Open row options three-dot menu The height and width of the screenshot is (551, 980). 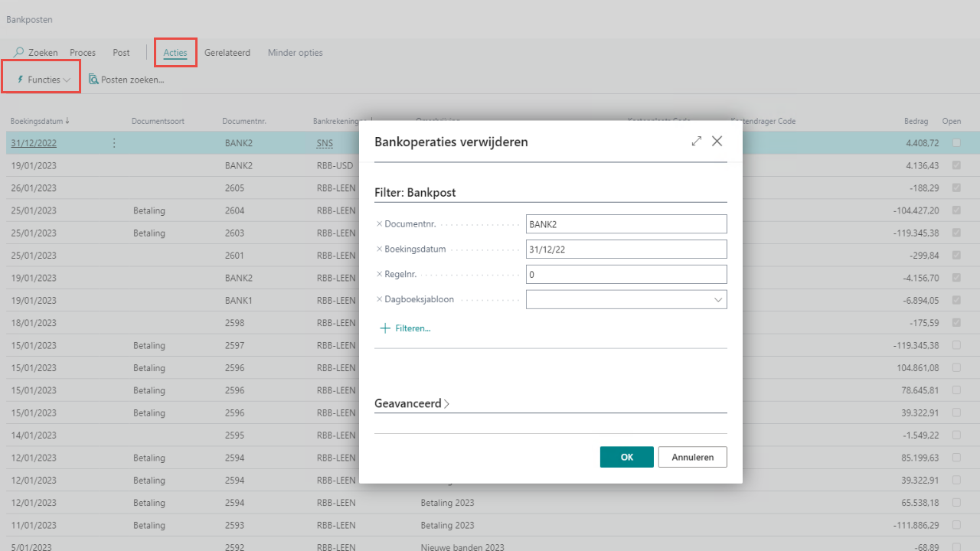(114, 143)
